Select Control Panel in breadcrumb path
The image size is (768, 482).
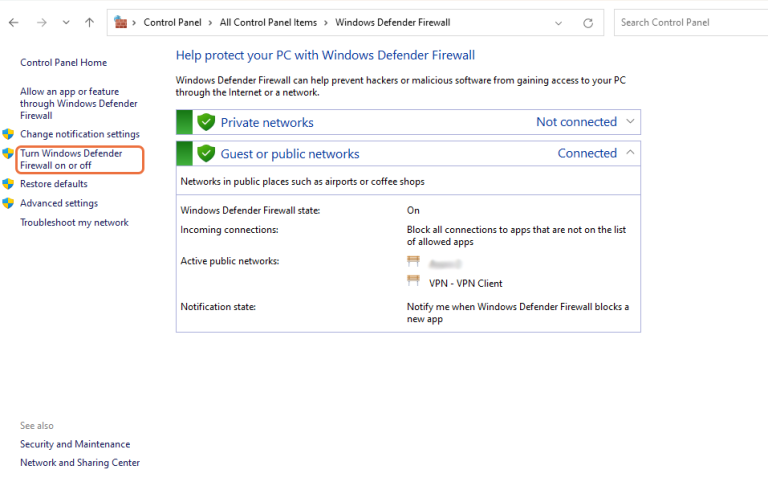174,22
